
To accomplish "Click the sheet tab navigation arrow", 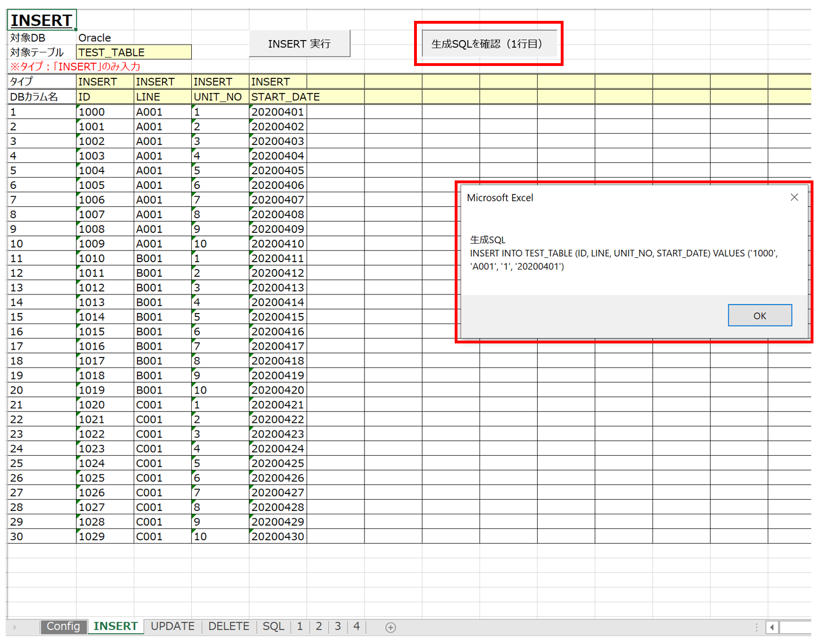I will (x=15, y=627).
